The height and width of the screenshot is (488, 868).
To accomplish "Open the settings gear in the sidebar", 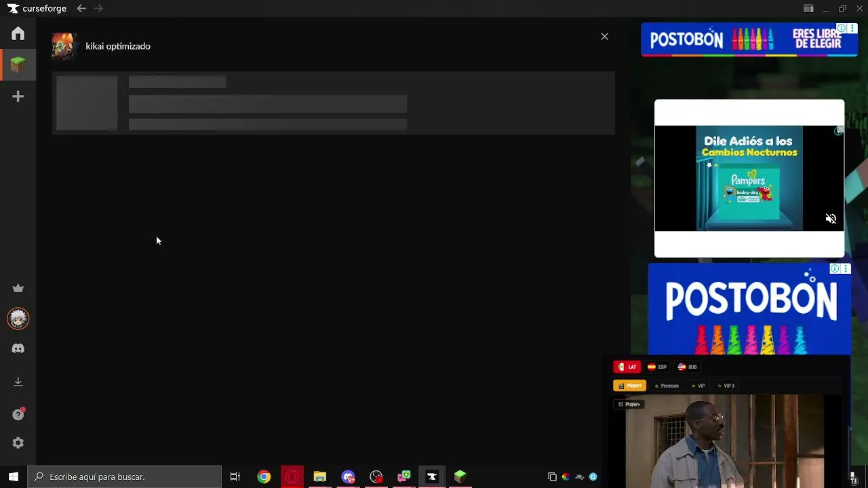I will [18, 443].
